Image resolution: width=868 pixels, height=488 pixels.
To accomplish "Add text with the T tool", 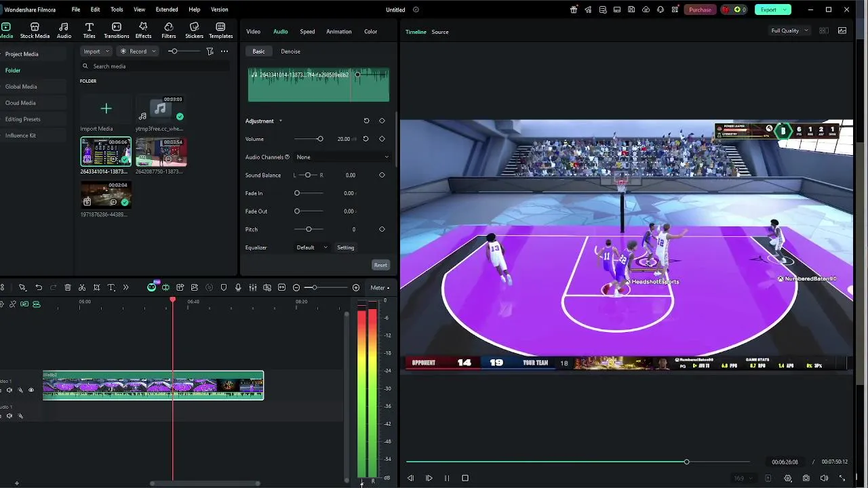I will tap(112, 287).
